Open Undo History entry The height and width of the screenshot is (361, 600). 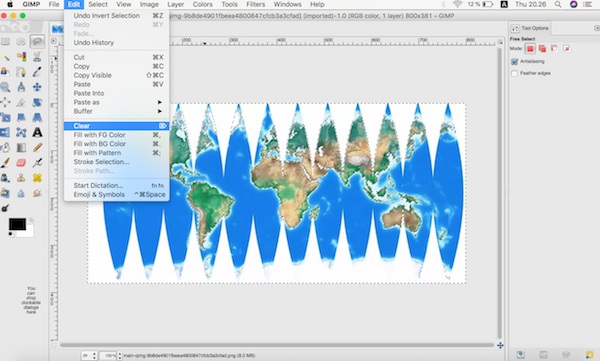[x=116, y=42]
